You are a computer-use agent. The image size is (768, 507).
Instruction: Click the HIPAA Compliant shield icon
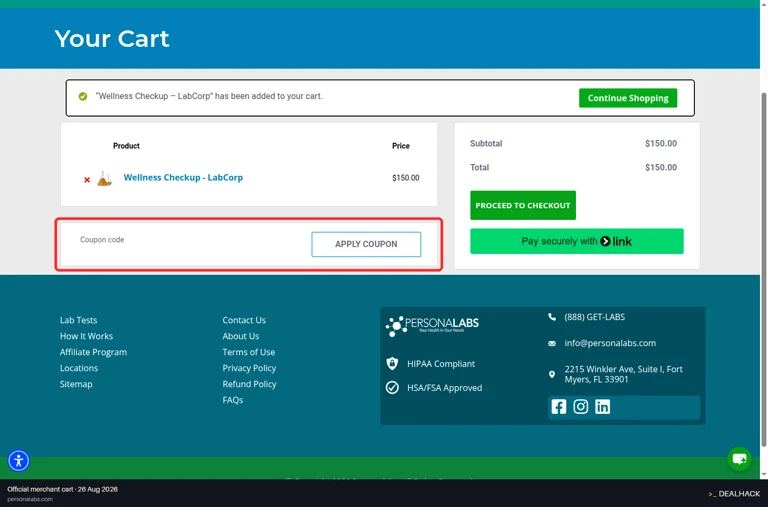click(x=392, y=363)
